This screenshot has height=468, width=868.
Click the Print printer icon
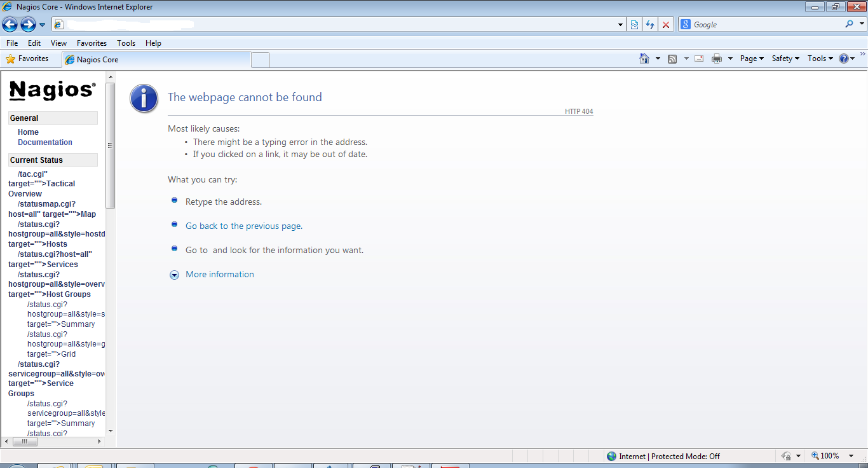[717, 59]
